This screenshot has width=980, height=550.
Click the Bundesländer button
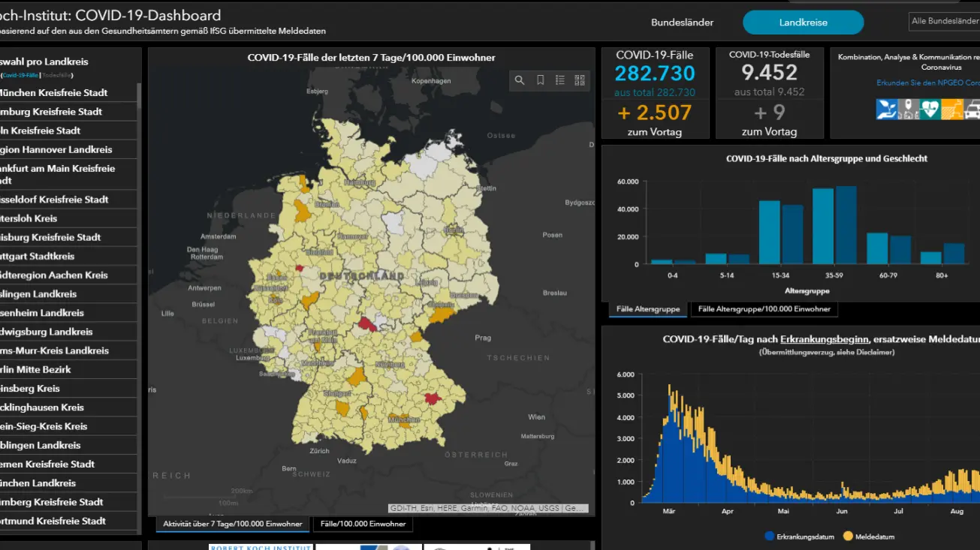pyautogui.click(x=682, y=23)
